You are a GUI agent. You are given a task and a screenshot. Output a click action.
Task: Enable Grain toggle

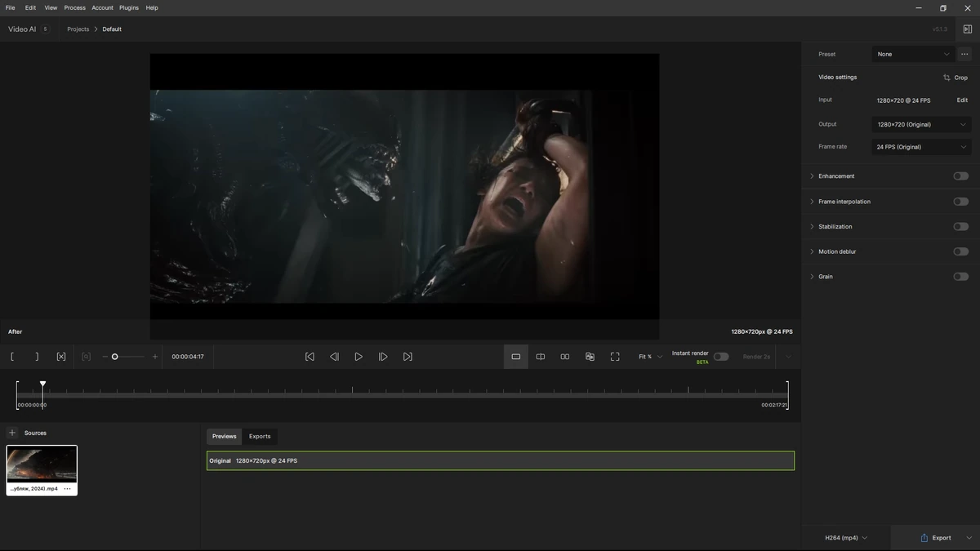961,277
